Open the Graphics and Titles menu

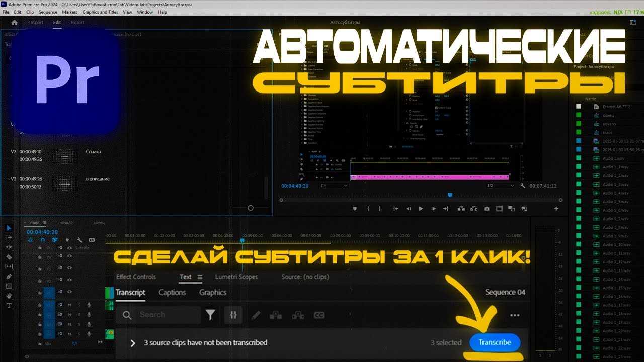click(x=100, y=12)
